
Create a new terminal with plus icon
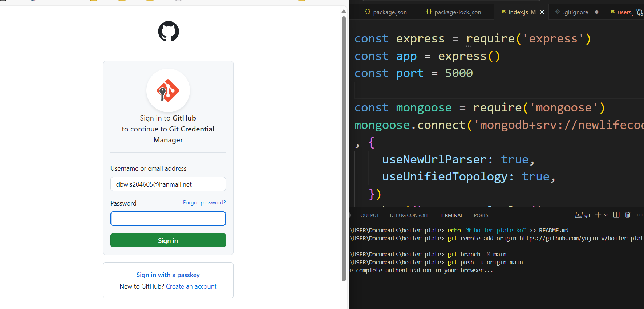(x=598, y=215)
